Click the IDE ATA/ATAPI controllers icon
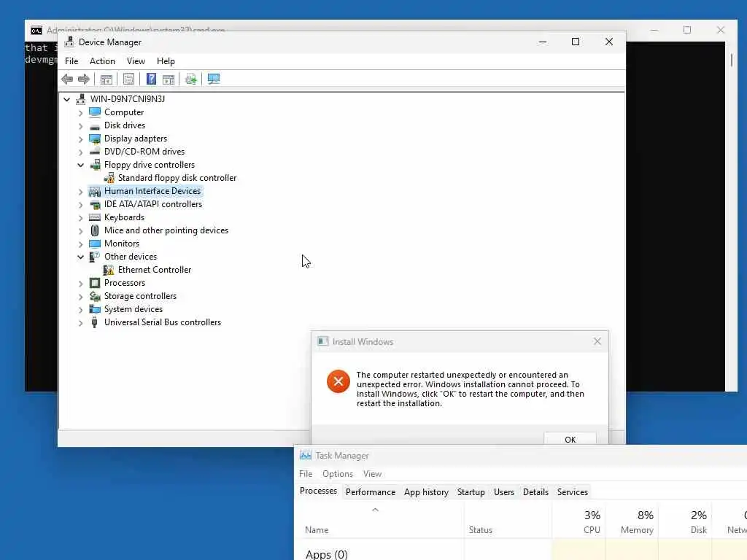Viewport: 747px width, 560px height. 95,204
